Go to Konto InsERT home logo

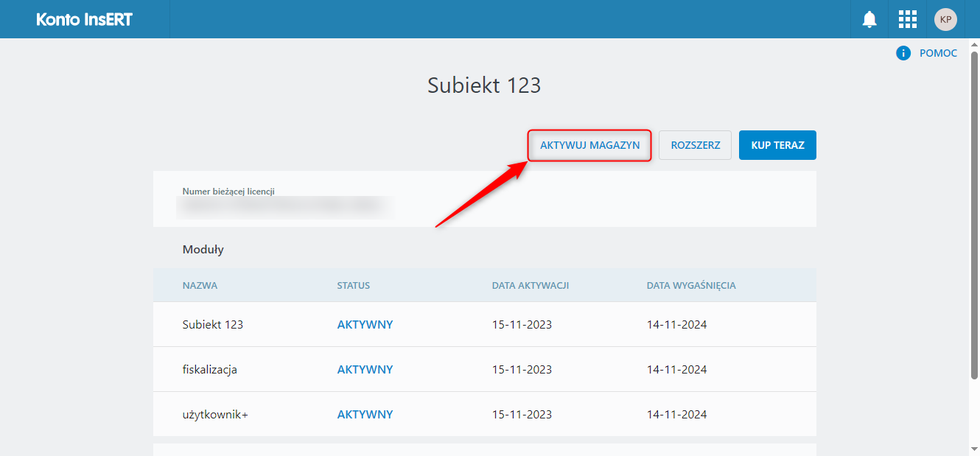click(x=85, y=19)
